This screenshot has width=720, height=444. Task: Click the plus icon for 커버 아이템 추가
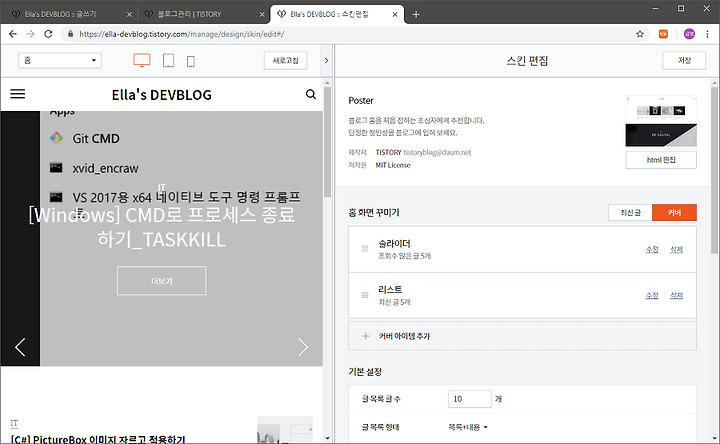(x=366, y=336)
